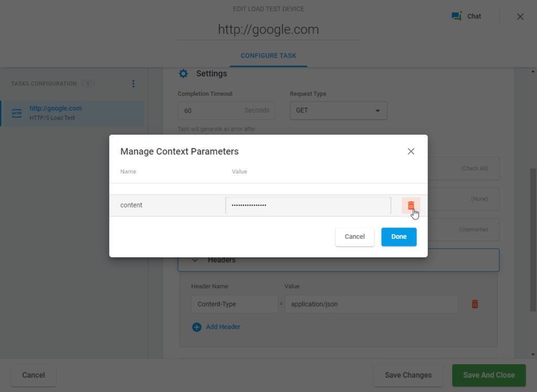Open the Tasks Configuration options menu
537x392 pixels.
[x=133, y=83]
